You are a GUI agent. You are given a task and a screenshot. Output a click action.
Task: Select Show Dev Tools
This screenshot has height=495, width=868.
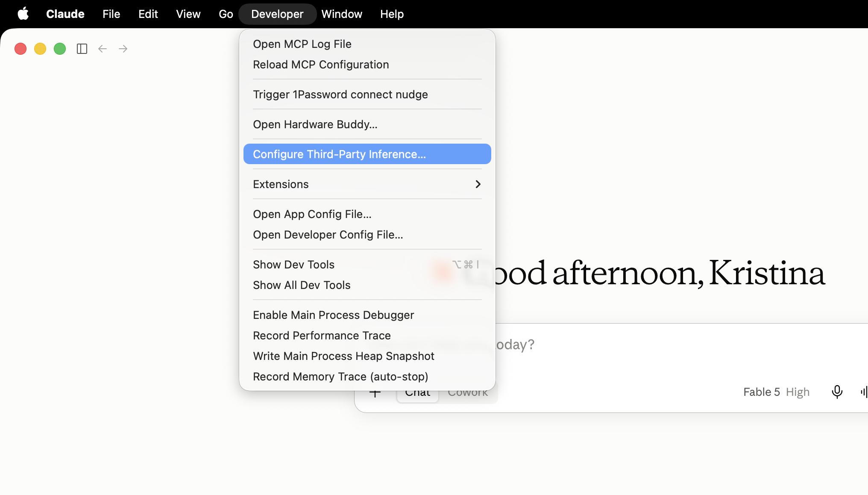[367, 265]
